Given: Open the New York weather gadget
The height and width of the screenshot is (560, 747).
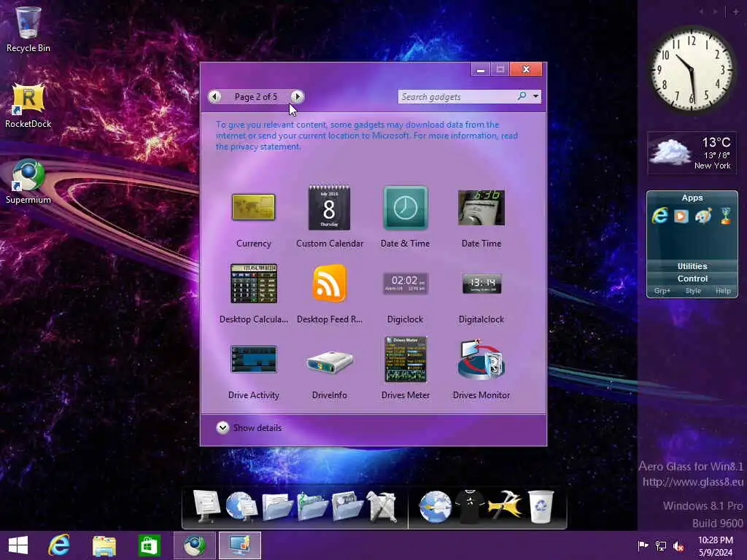Looking at the screenshot, I should tap(692, 153).
